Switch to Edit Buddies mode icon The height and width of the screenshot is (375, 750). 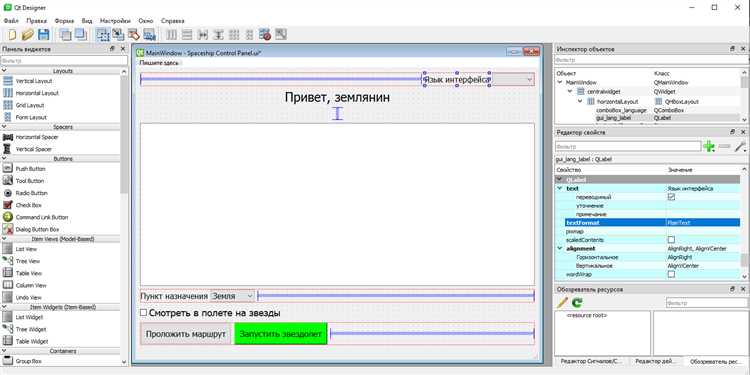coord(134,34)
